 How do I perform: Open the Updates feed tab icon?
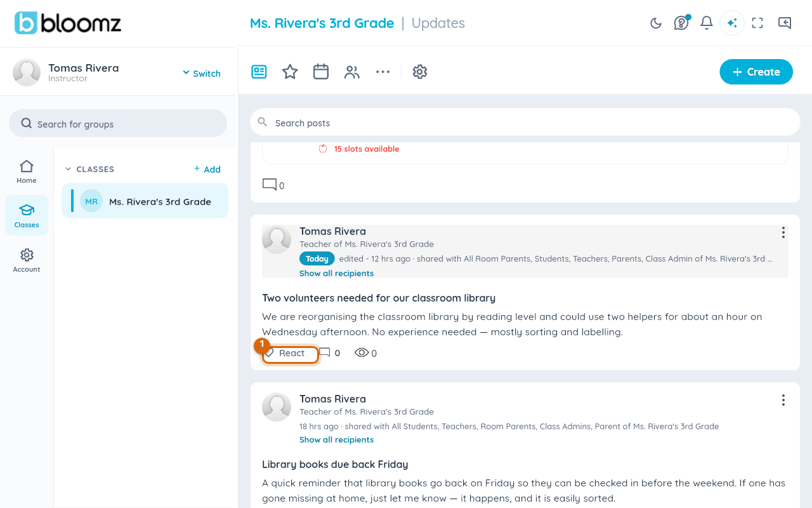[x=259, y=72]
